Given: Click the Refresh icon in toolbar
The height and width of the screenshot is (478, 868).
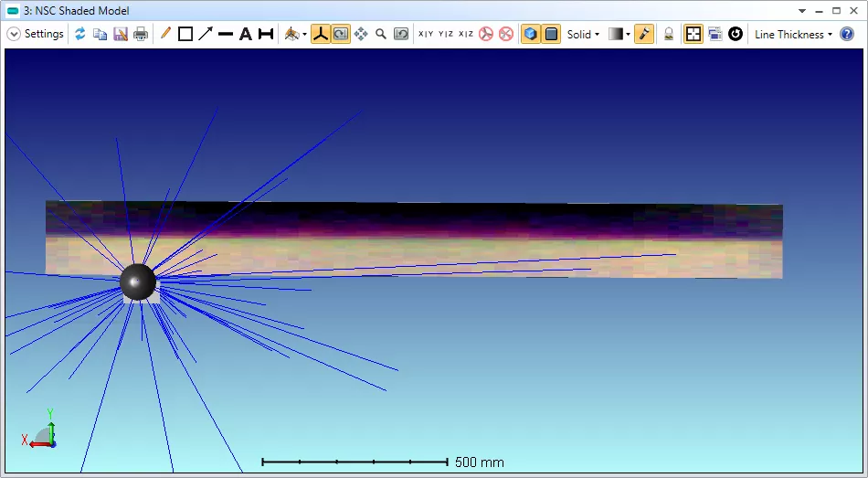Looking at the screenshot, I should [x=80, y=34].
